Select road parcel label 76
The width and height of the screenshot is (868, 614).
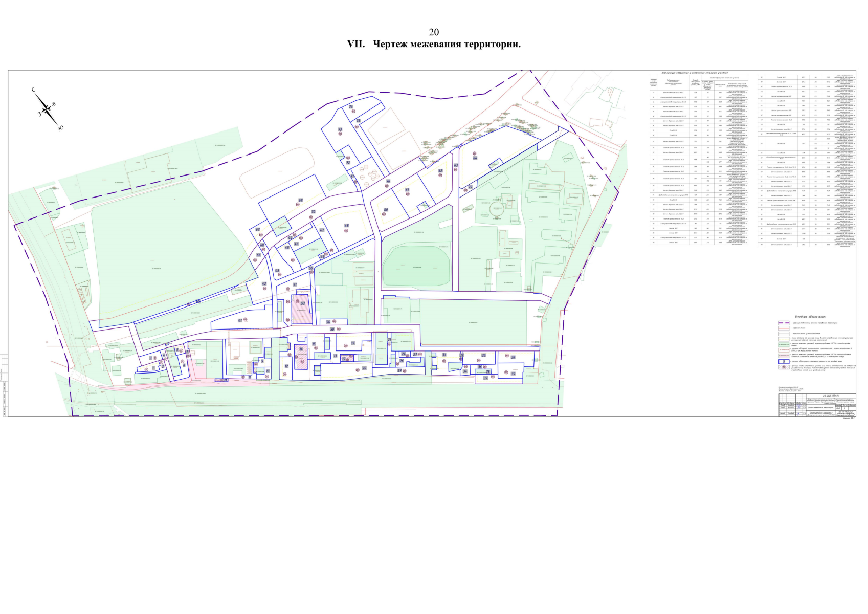(388, 181)
